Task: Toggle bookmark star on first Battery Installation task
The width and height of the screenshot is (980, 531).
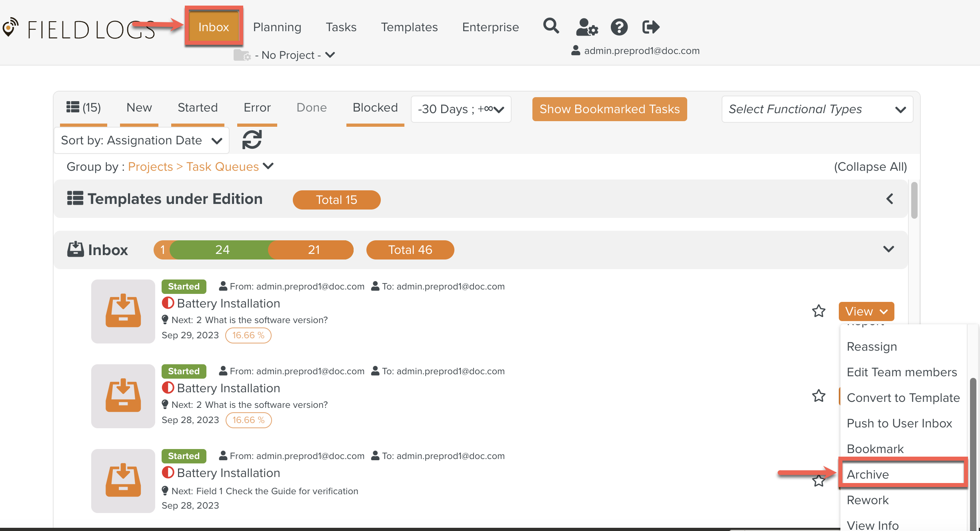Action: click(x=818, y=311)
